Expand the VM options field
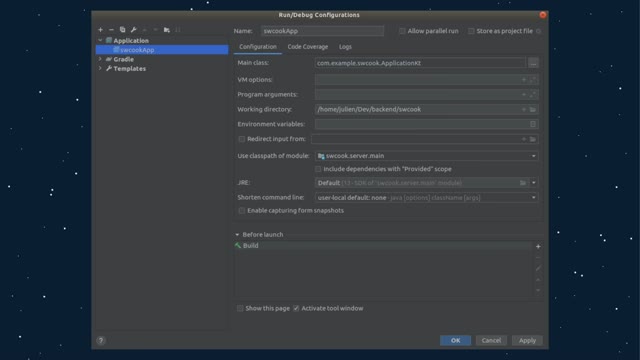Viewport: 640px width, 360px height. click(533, 80)
